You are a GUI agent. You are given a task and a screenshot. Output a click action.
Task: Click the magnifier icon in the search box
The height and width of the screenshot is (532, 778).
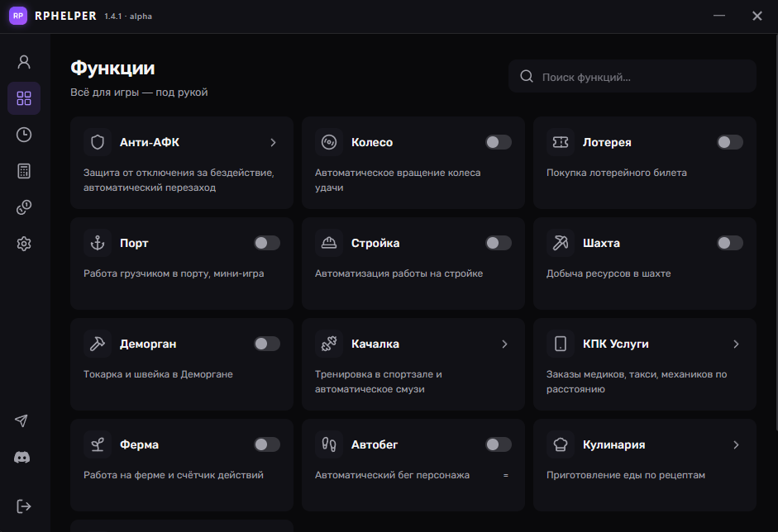[527, 76]
